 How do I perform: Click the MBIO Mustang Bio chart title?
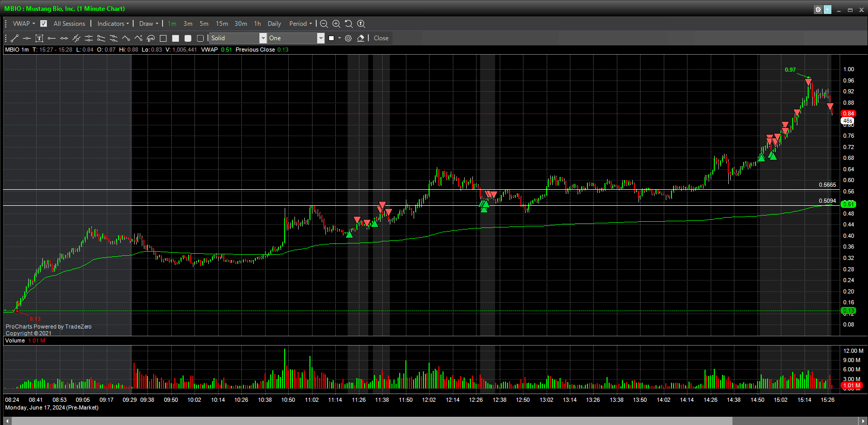(64, 9)
